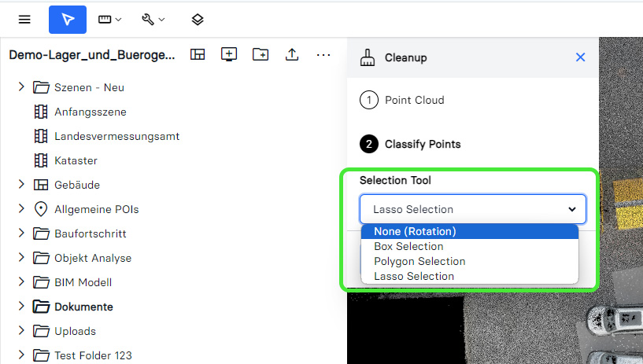Choose Polygon Selection option
This screenshot has width=643, height=364.
(x=419, y=261)
